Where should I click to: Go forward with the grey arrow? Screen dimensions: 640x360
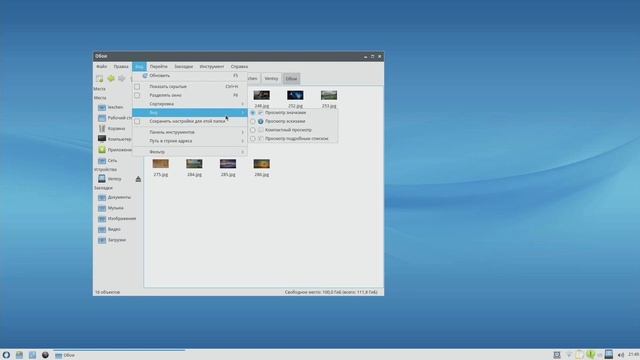point(122,78)
